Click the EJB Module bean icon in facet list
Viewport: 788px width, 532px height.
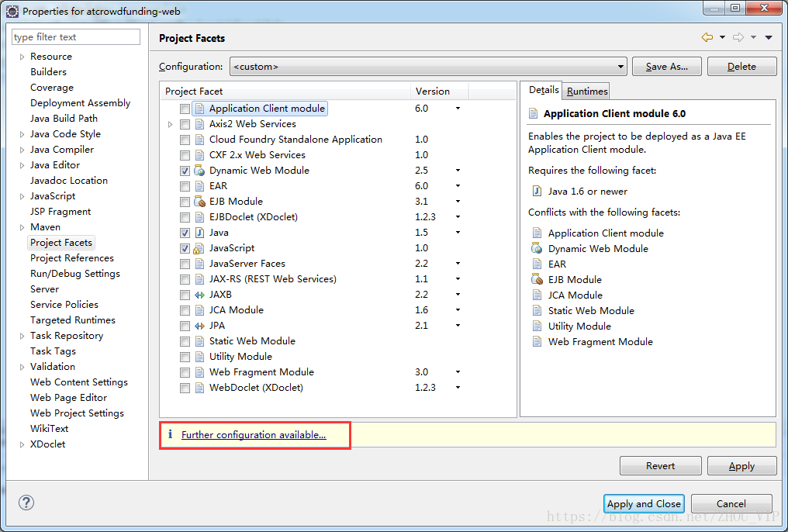click(199, 202)
